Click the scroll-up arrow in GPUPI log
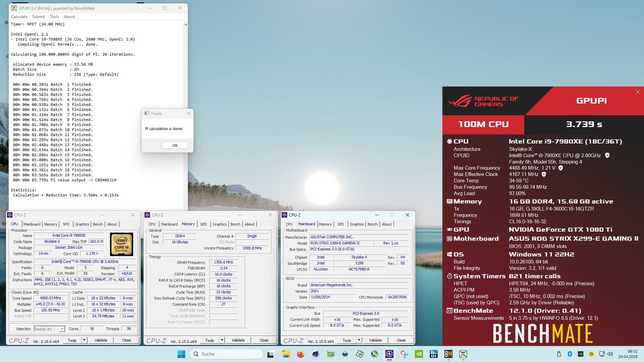644x362 pixels. (x=185, y=24)
